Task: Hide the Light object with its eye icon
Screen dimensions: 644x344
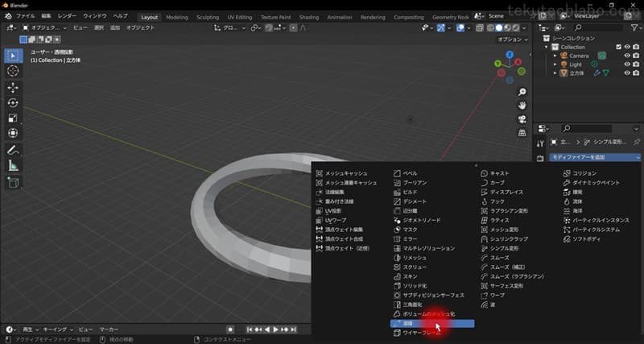Action: [x=627, y=64]
